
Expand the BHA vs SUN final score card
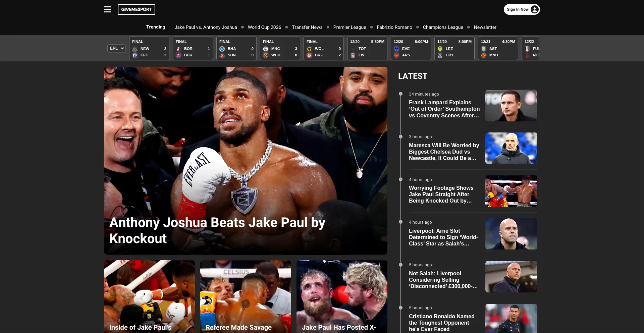pyautogui.click(x=236, y=48)
